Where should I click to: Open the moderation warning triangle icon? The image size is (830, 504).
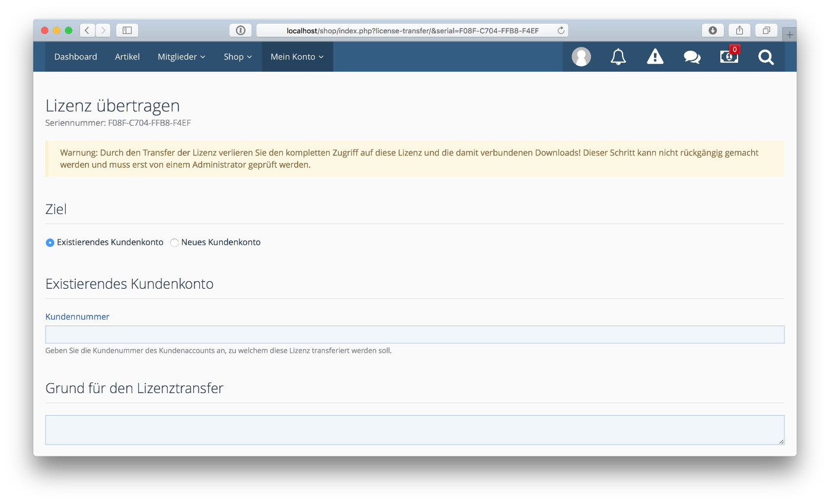coord(655,57)
